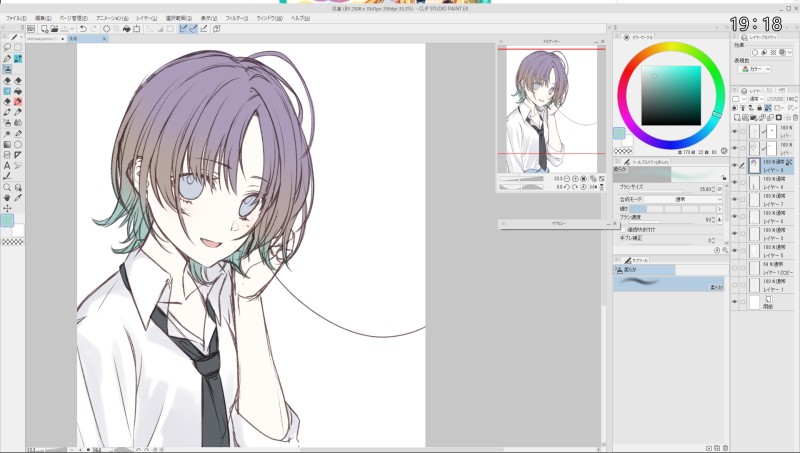This screenshot has width=800, height=453.
Task: Select the Ellipse figure tool
Action: coord(18,144)
